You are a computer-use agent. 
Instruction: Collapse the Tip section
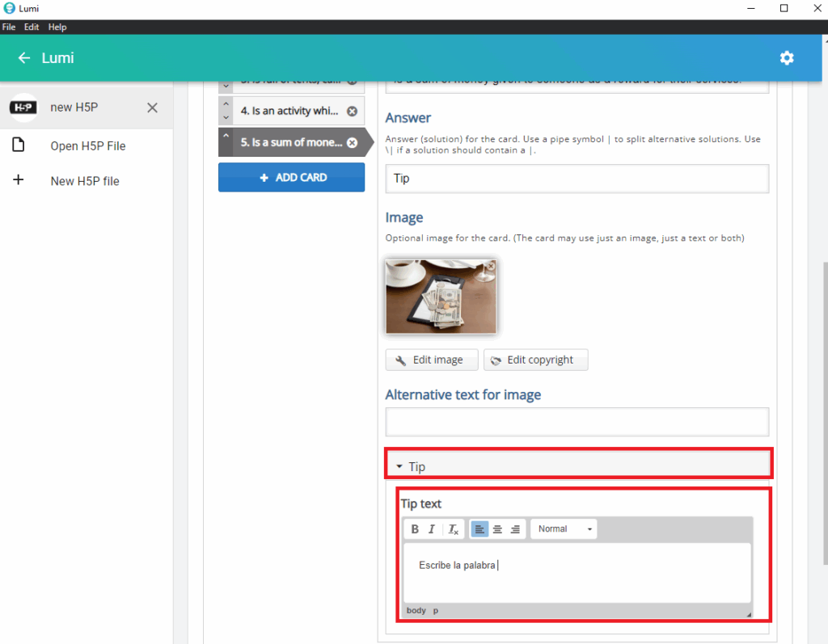click(x=399, y=467)
